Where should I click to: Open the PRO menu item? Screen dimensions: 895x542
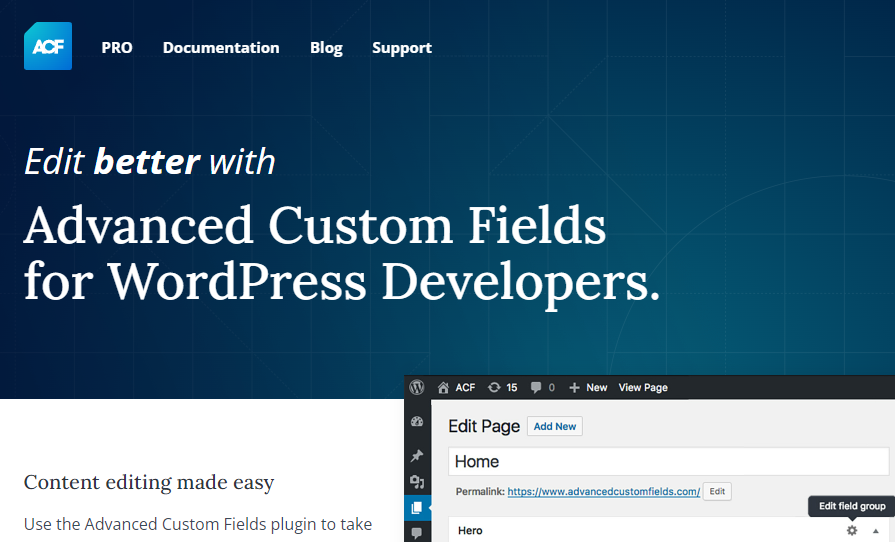pyautogui.click(x=117, y=48)
